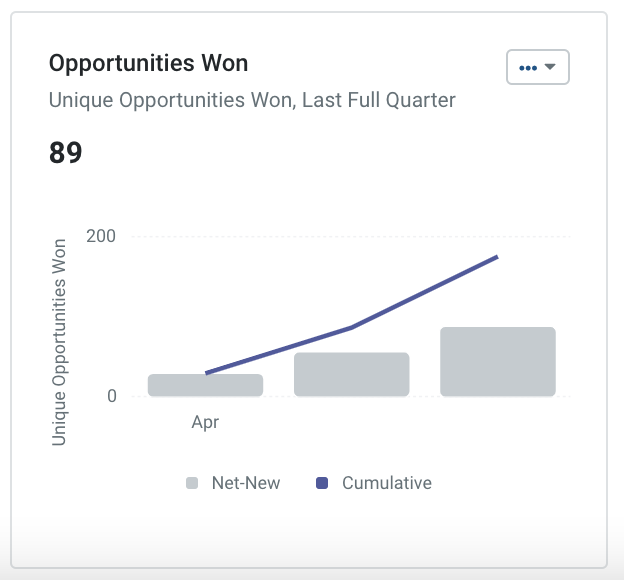Select the middle month Net-New bar
The width and height of the screenshot is (624, 580).
tap(351, 374)
